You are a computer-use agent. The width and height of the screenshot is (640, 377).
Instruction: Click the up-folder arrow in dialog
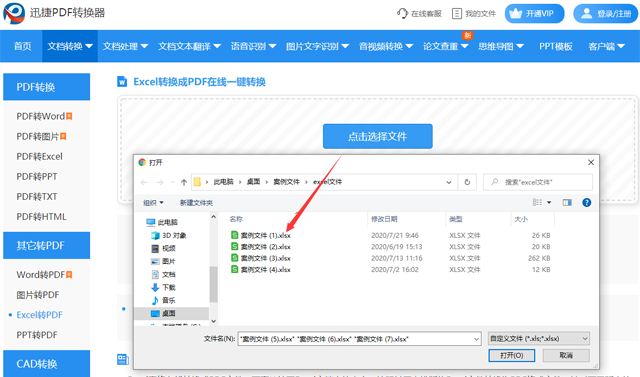(184, 182)
